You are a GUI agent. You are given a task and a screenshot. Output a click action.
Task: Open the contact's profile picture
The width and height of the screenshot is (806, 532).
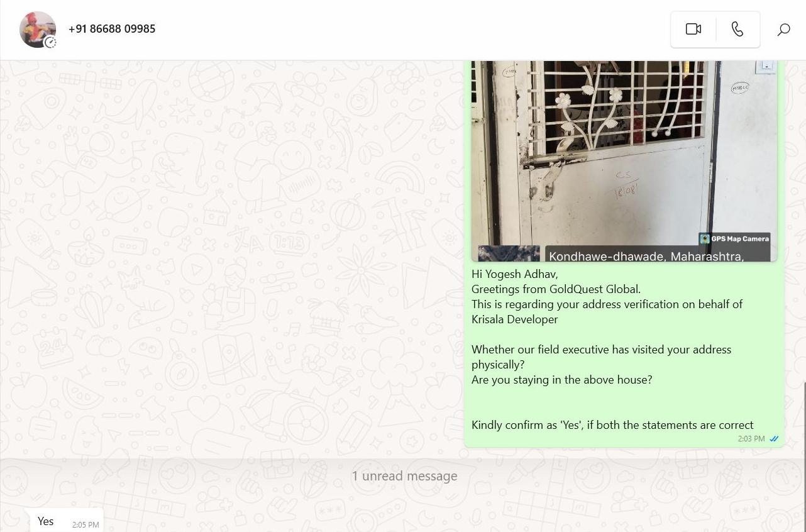coord(37,29)
